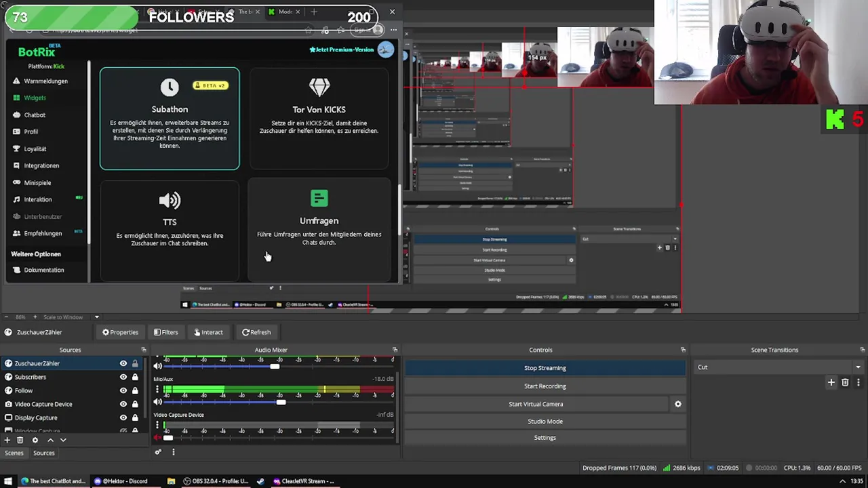The width and height of the screenshot is (868, 488).
Task: Open the Subathon widget card title
Action: (170, 109)
